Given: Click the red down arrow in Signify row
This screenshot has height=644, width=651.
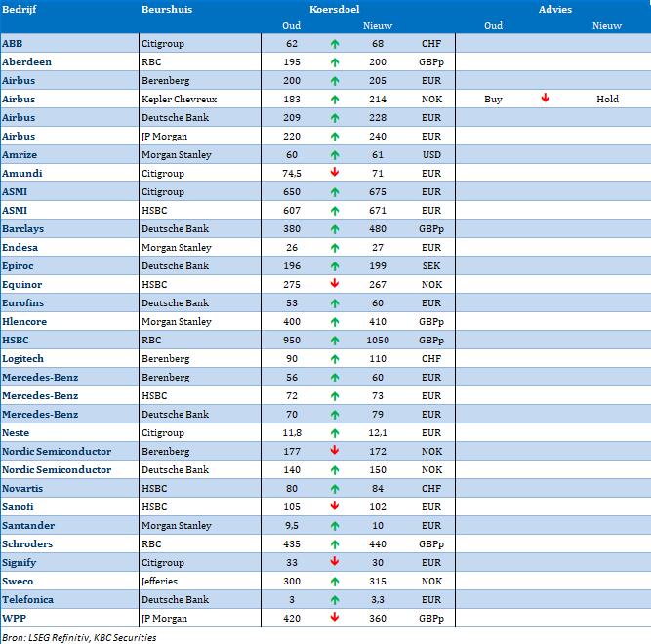Looking at the screenshot, I should 335,562.
